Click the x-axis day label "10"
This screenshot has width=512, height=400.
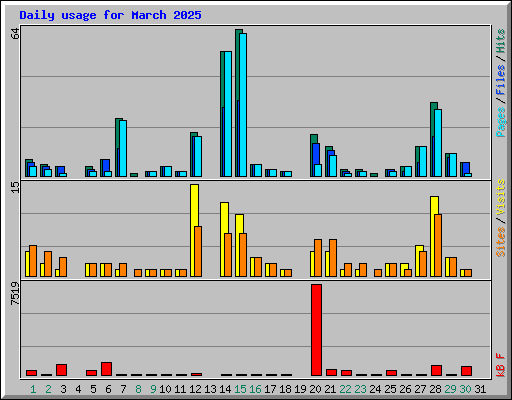pyautogui.click(x=165, y=389)
